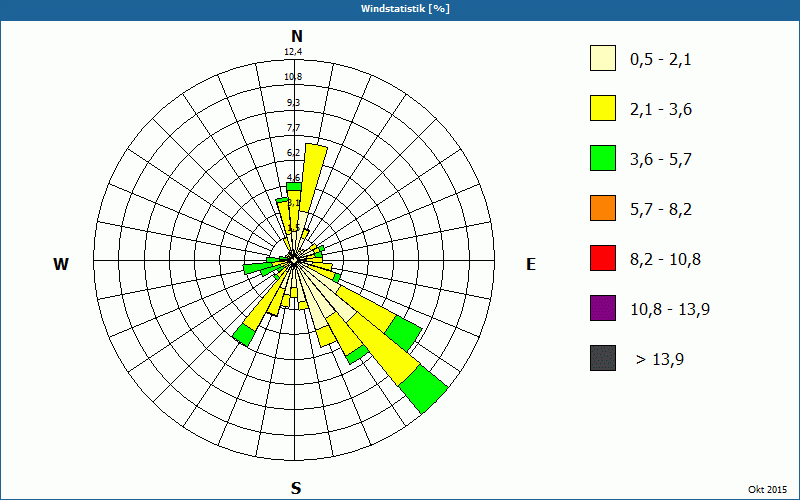
Task: Click the 7,7 radial axis value
Action: (293, 128)
